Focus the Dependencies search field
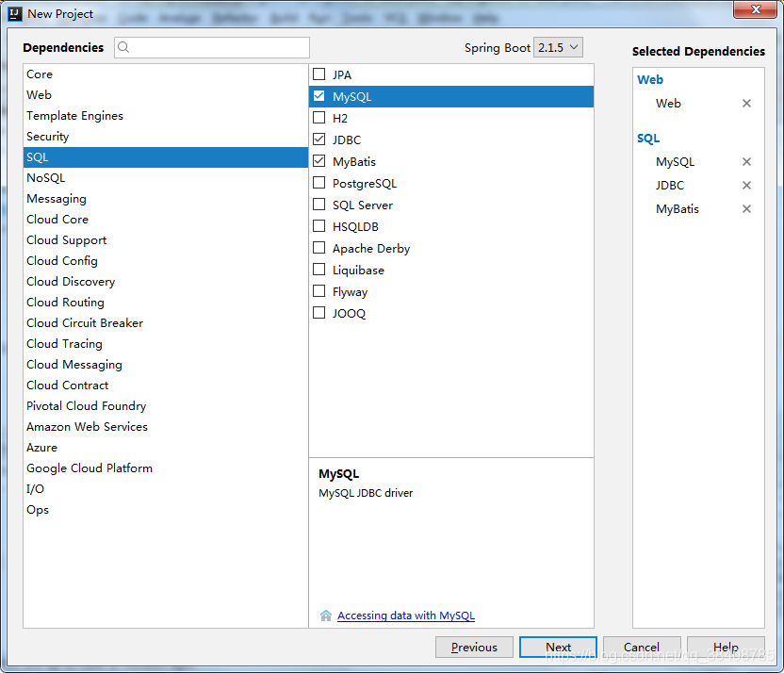Screen dimensions: 784x673 coord(212,47)
